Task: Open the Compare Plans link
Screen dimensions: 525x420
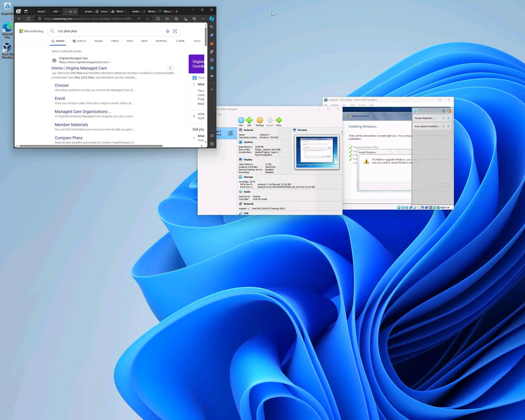Action: point(68,138)
